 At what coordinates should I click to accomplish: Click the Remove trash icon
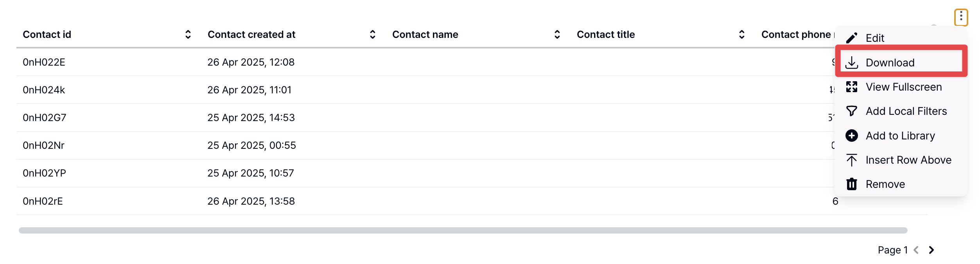[852, 184]
